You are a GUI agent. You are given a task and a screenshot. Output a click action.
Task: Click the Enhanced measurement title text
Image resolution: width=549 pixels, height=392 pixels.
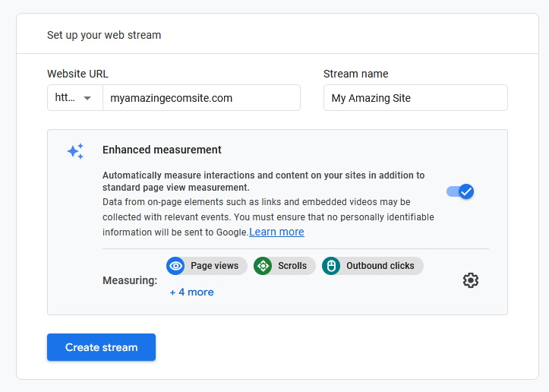pos(162,150)
